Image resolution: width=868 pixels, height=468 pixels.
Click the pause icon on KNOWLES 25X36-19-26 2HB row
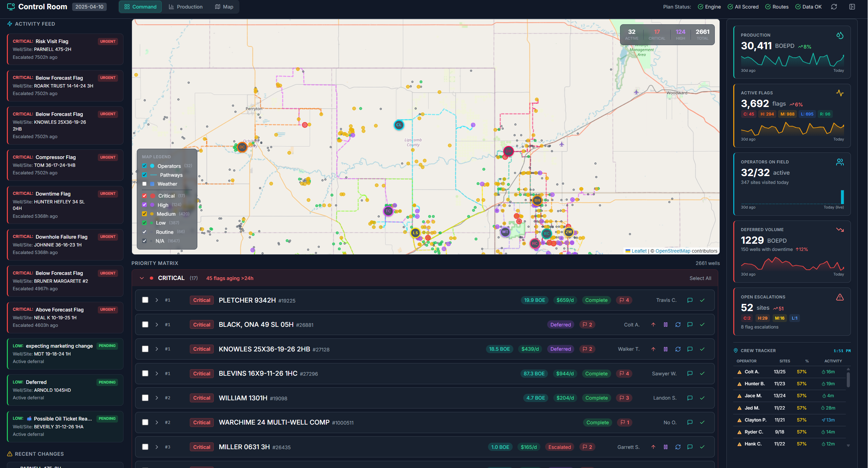(666, 349)
